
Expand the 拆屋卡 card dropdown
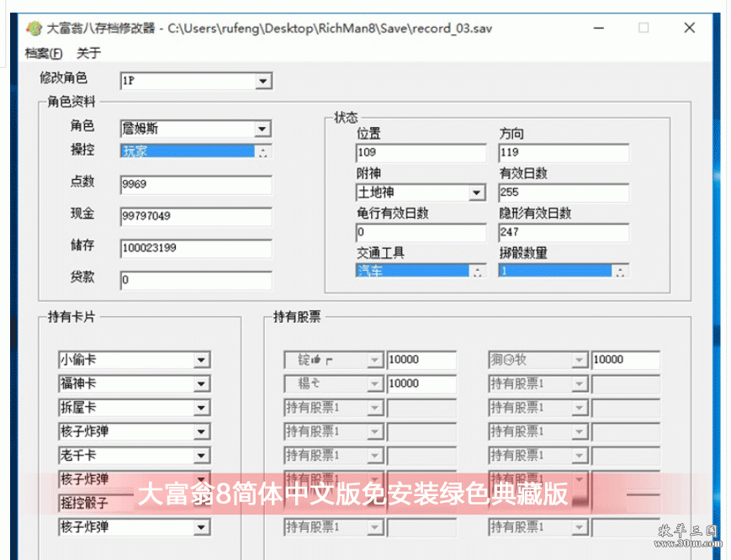201,408
